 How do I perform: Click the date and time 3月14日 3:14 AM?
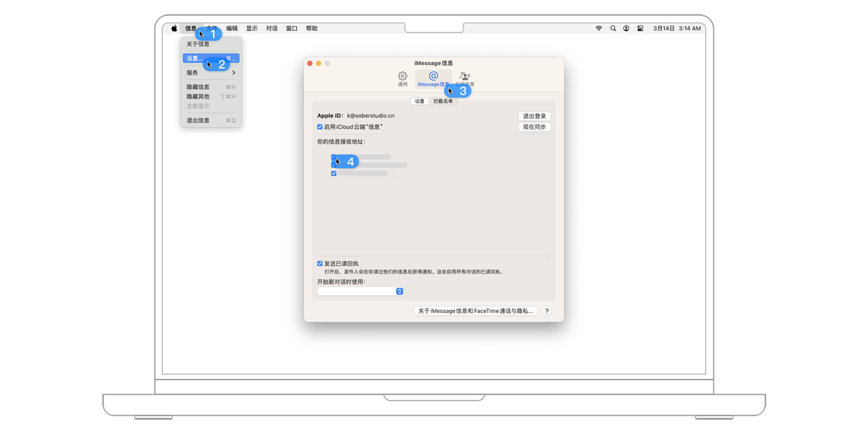click(x=677, y=28)
